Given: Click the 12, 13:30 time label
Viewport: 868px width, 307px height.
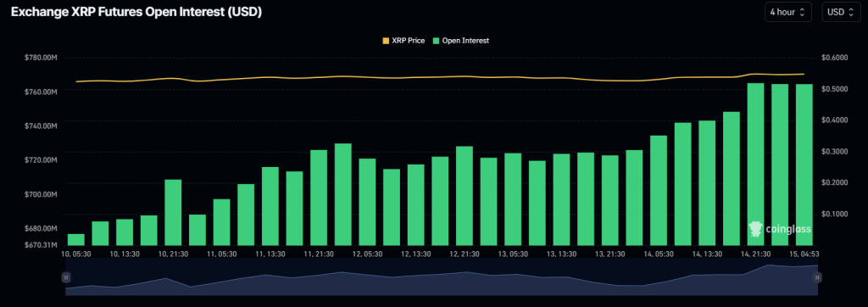Looking at the screenshot, I should point(415,254).
